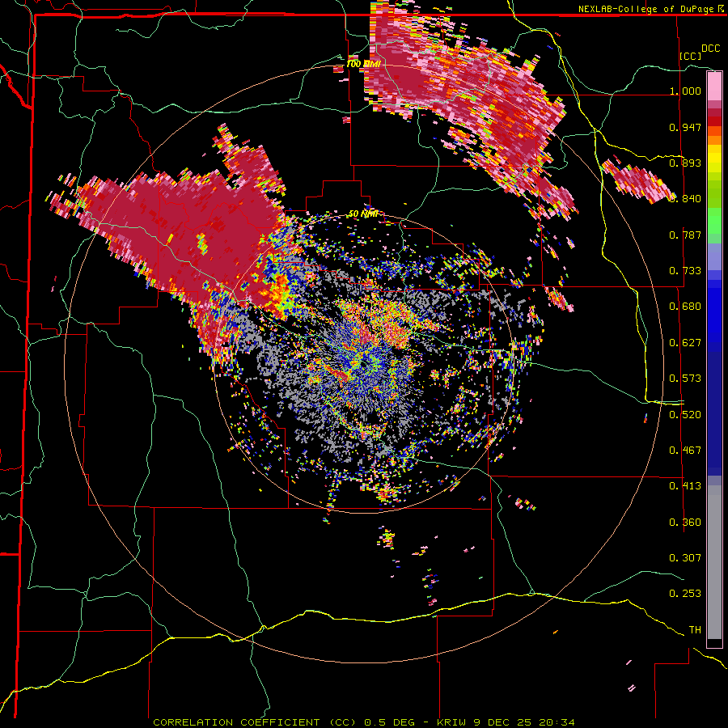Click the DCC label above the color scale
The width and height of the screenshot is (728, 728).
point(710,49)
